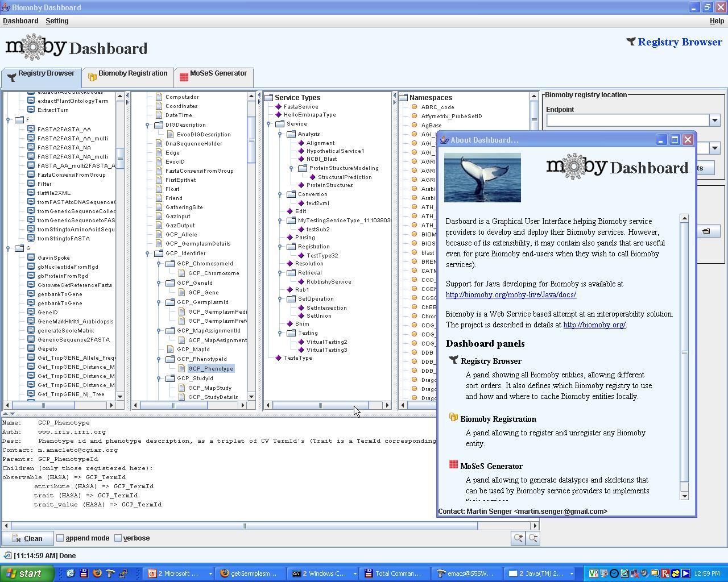Click the zoom-in magnifier icon in console toolbar
The width and height of the screenshot is (728, 582).
(518, 538)
